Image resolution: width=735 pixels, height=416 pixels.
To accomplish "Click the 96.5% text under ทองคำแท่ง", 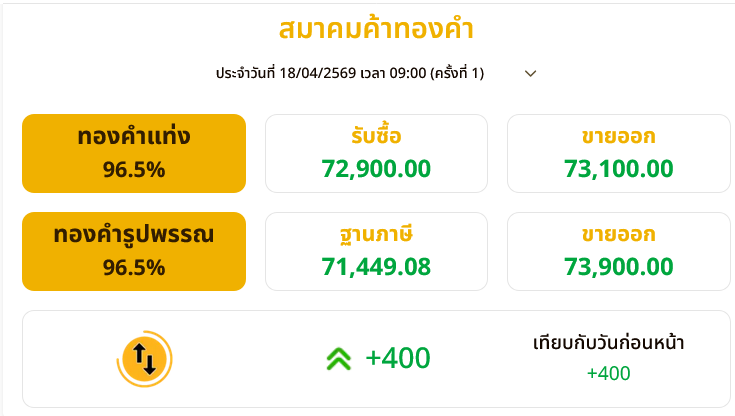I will click(134, 169).
